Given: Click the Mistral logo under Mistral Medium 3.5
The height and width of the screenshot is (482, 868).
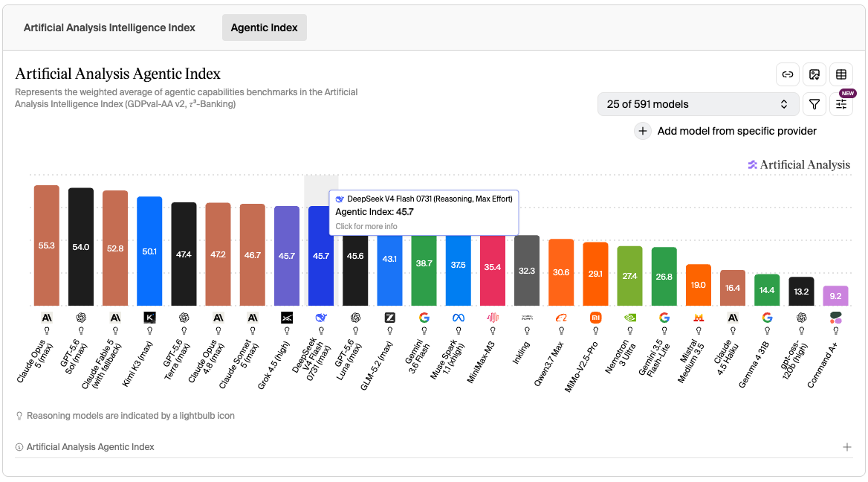Looking at the screenshot, I should coord(699,318).
